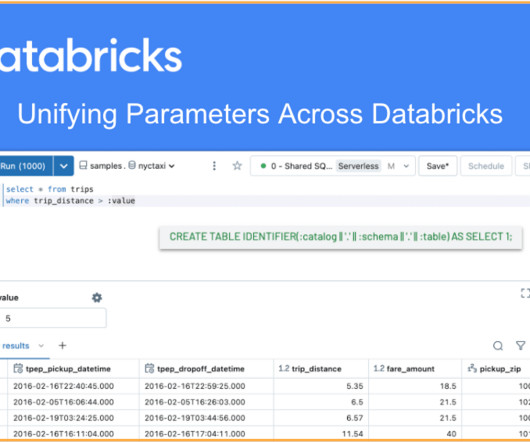Open the three-dot kebab menu

coord(214,166)
